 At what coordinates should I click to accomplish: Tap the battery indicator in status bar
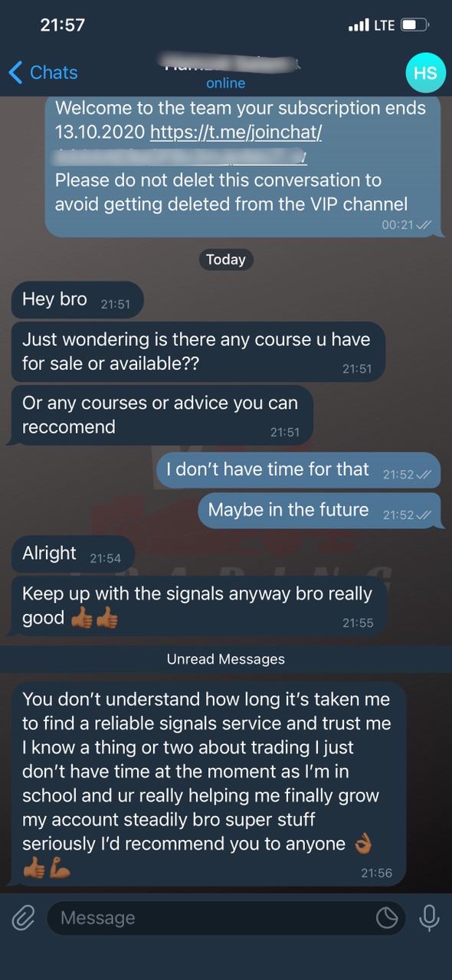click(x=416, y=25)
